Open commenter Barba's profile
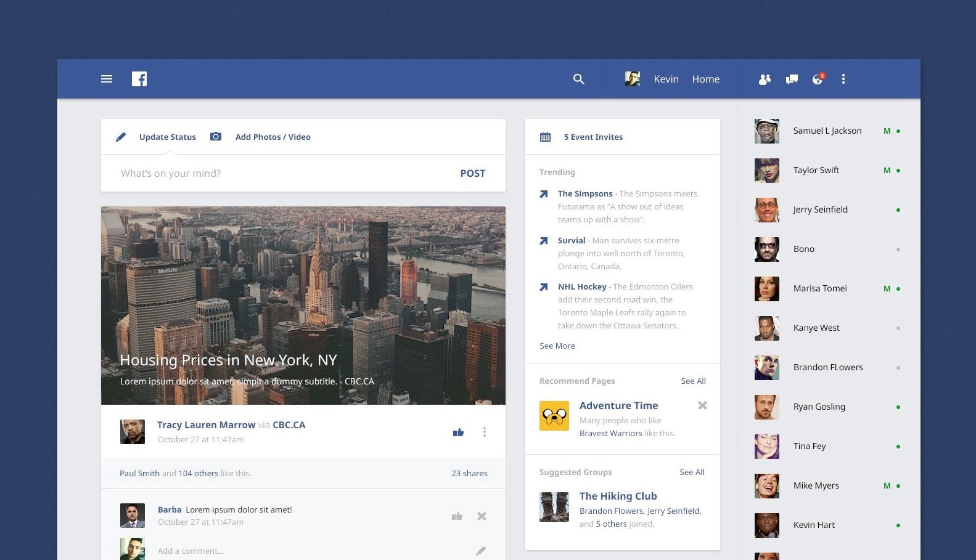Image resolution: width=976 pixels, height=560 pixels. [170, 509]
